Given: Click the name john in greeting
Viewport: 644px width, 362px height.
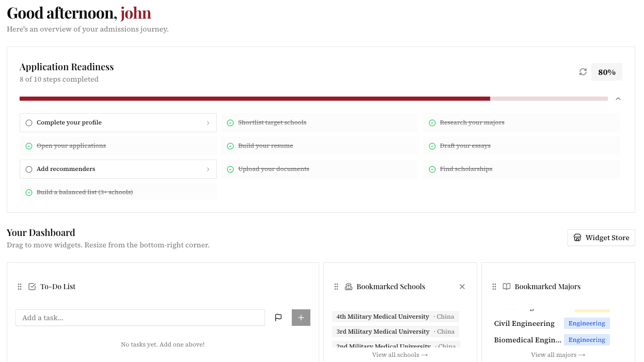Looking at the screenshot, I should pyautogui.click(x=136, y=13).
